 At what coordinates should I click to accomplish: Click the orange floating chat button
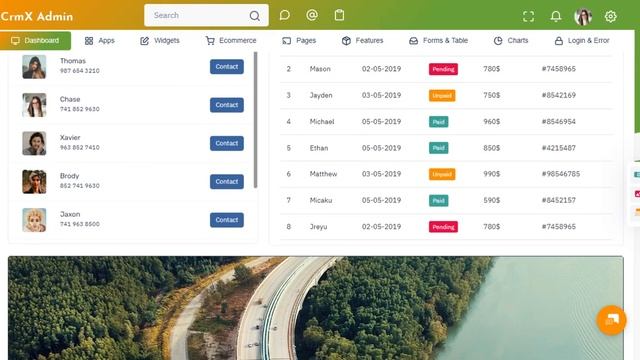(611, 320)
